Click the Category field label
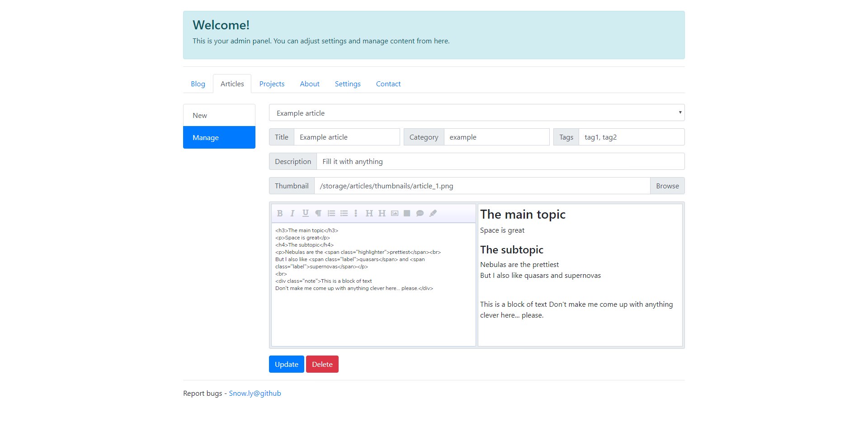This screenshot has width=868, height=426. click(x=424, y=137)
